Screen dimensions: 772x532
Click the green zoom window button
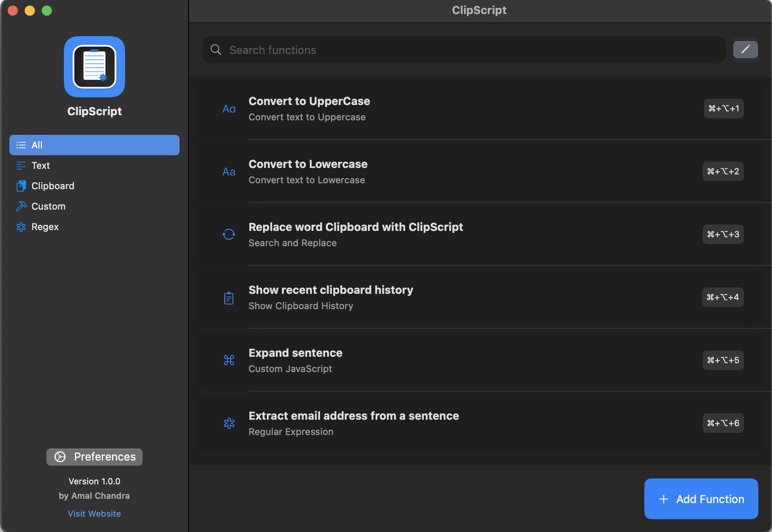(47, 11)
